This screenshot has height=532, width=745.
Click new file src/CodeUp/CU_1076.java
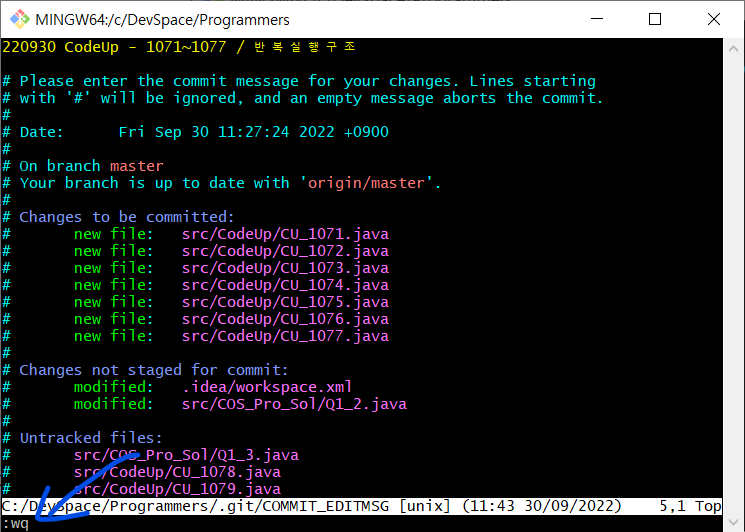[x=231, y=319]
